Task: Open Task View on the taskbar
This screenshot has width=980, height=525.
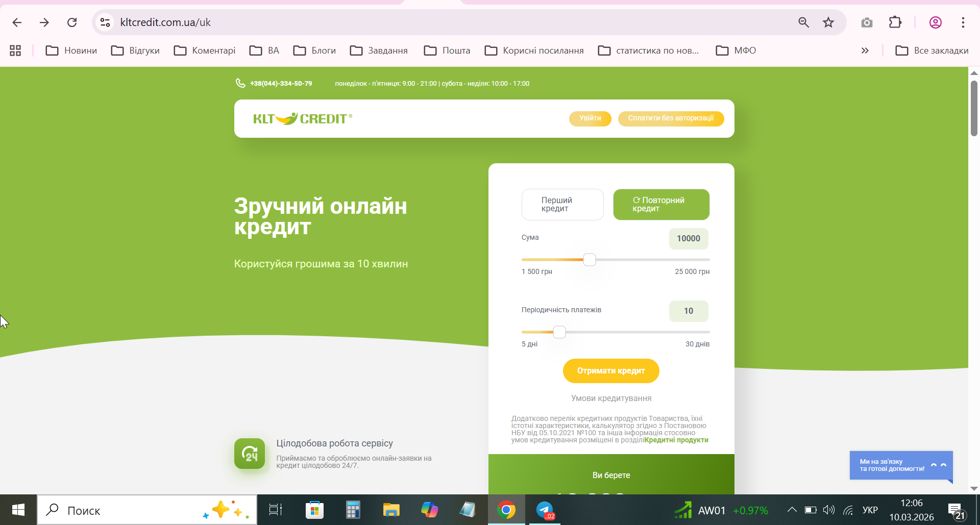Action: pyautogui.click(x=276, y=510)
